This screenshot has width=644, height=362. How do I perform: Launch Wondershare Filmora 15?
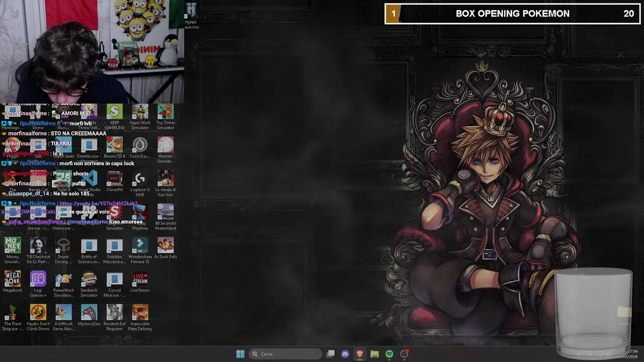[140, 251]
